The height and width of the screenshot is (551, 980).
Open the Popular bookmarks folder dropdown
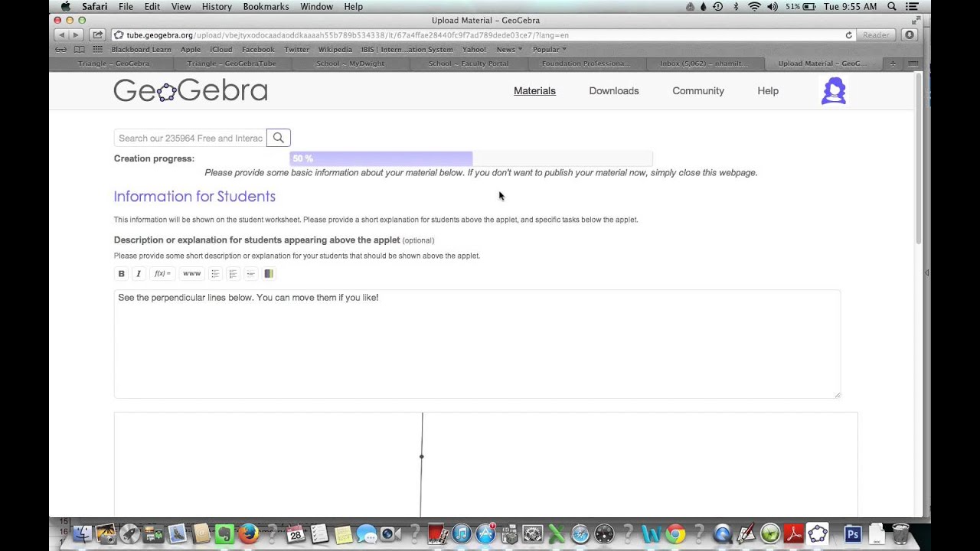click(x=550, y=50)
